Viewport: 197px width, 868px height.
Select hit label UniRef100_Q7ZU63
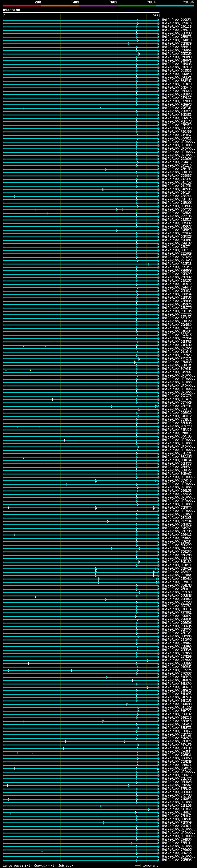[176, 514]
